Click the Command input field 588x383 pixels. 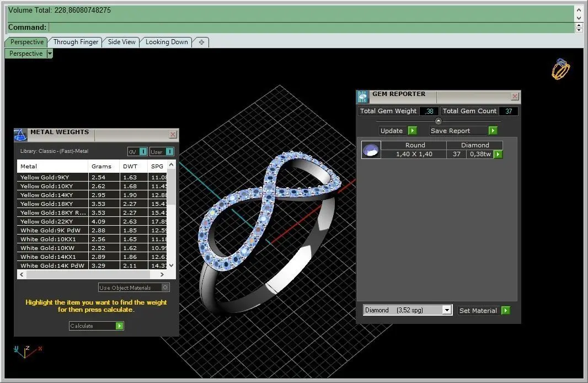[x=311, y=28]
